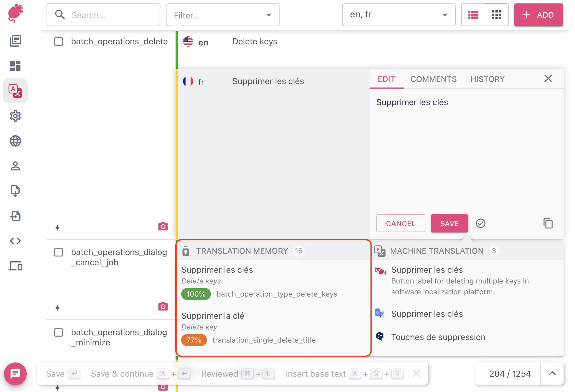Switch to the History tab
This screenshot has width=575, height=392.
pos(487,79)
